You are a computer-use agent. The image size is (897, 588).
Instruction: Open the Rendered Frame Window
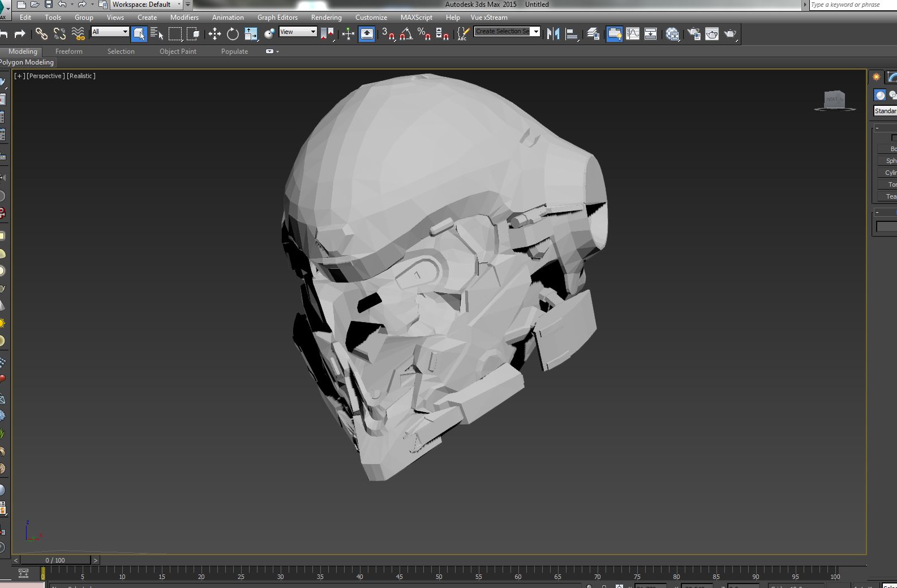pyautogui.click(x=712, y=34)
